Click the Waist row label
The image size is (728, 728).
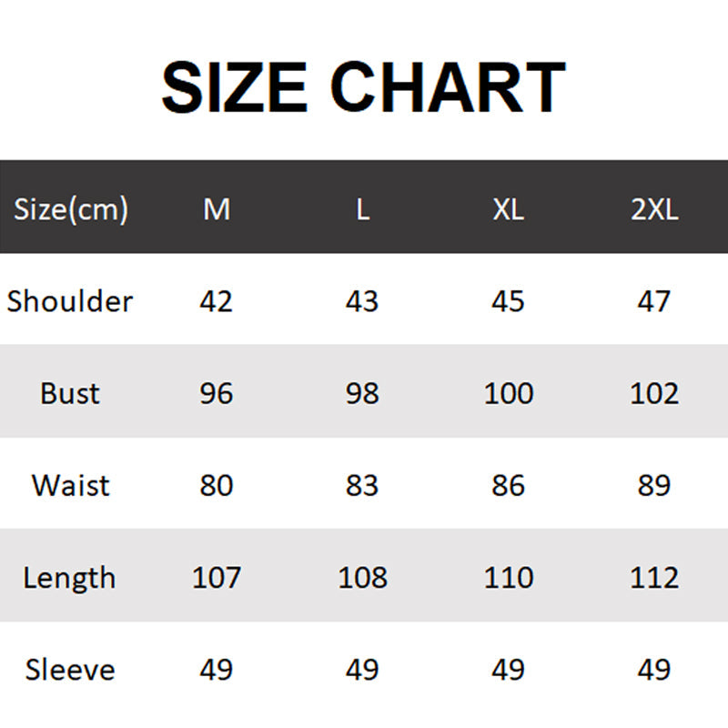pos(70,485)
